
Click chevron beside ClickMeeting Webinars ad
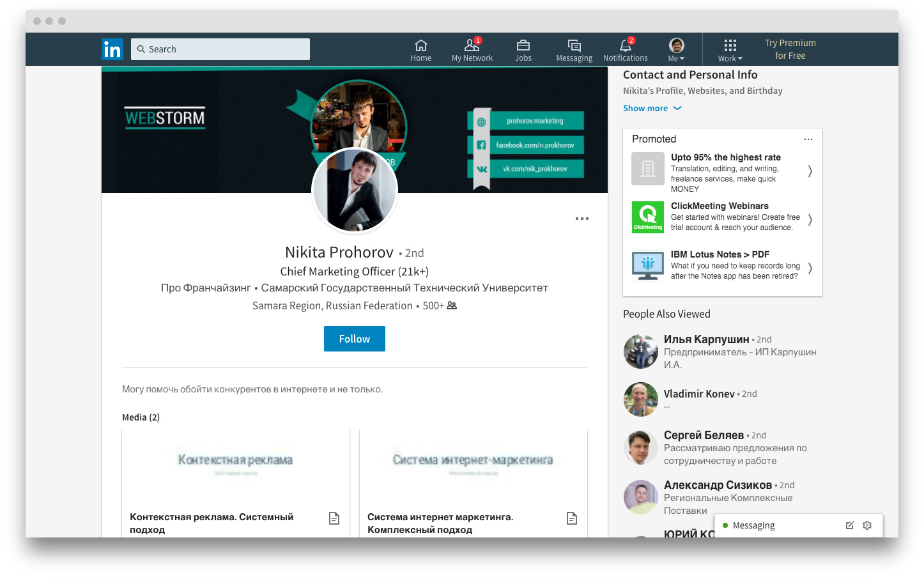[x=810, y=220]
